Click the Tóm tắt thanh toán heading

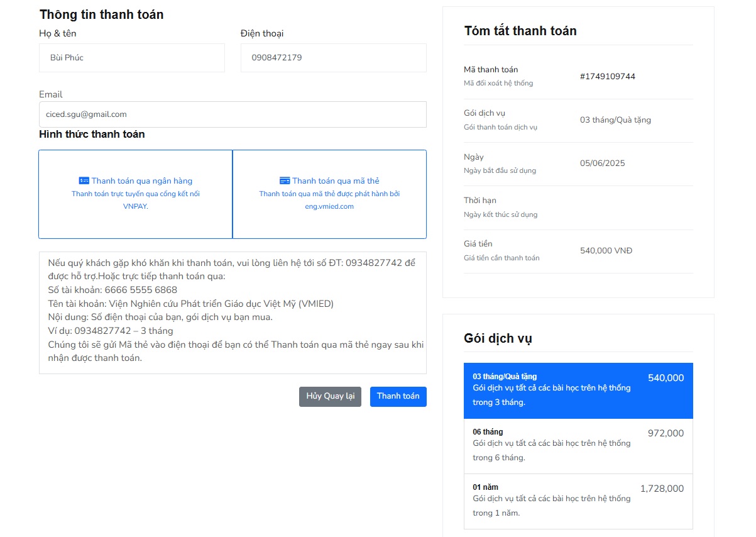(520, 31)
